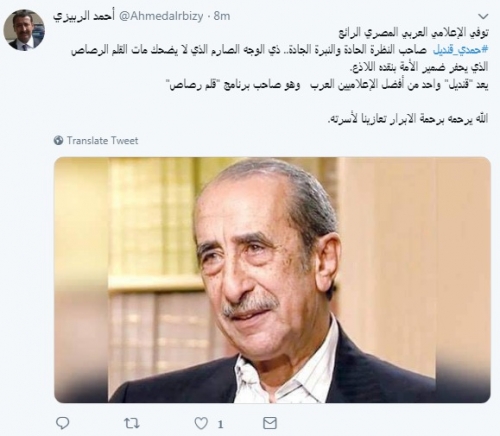Open the @AhmedaIrbizy handle link
The width and height of the screenshot is (500, 436).
coord(161,16)
